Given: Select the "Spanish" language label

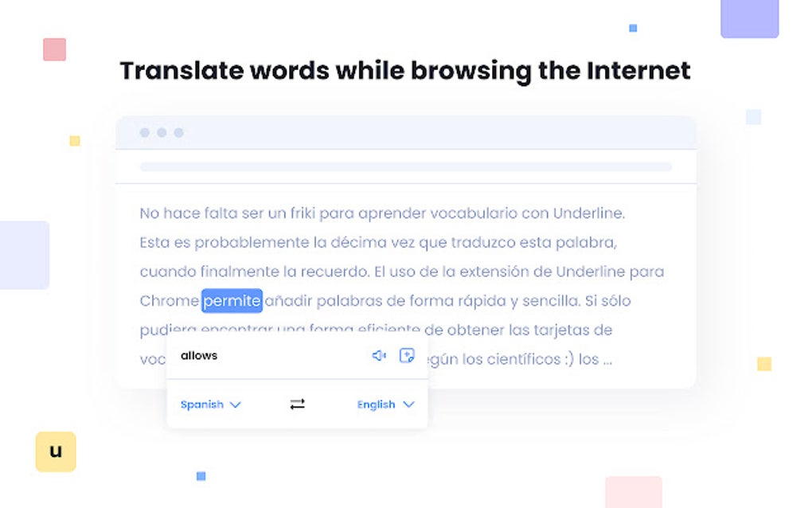Looking at the screenshot, I should point(201,404).
